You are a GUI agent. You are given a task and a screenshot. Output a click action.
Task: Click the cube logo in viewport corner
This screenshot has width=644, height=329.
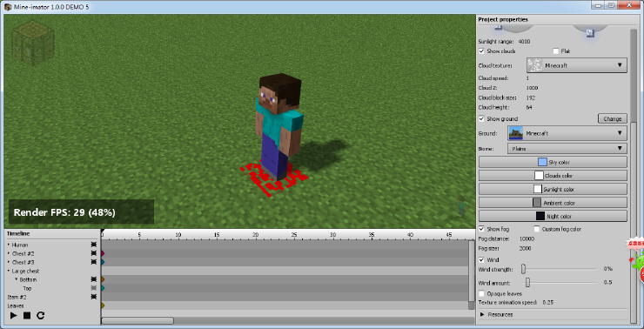pos(33,44)
